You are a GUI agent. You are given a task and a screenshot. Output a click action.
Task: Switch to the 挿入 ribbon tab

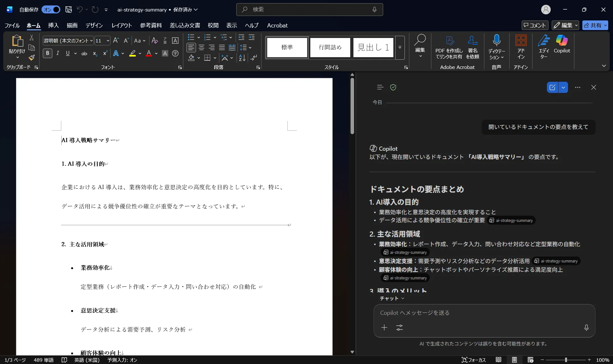click(x=53, y=25)
